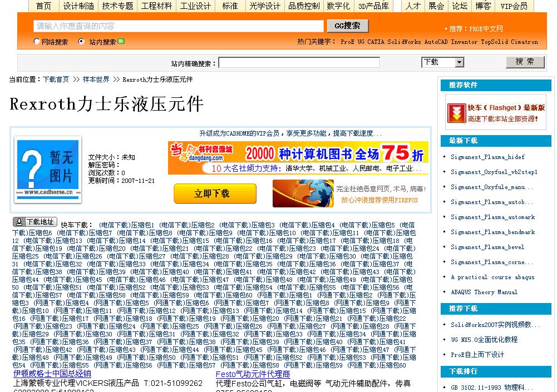
Task: Open Sigmanest_Plasma_hidef download
Action: tap(487, 157)
